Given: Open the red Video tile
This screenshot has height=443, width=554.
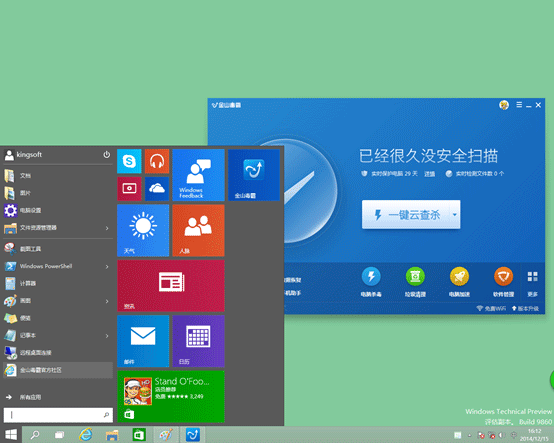Looking at the screenshot, I should click(129, 189).
